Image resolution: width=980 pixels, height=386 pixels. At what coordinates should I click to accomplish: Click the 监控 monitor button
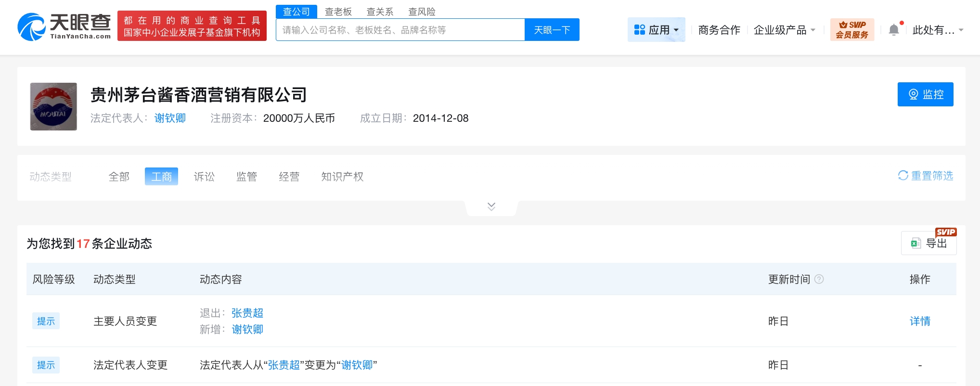click(x=925, y=94)
